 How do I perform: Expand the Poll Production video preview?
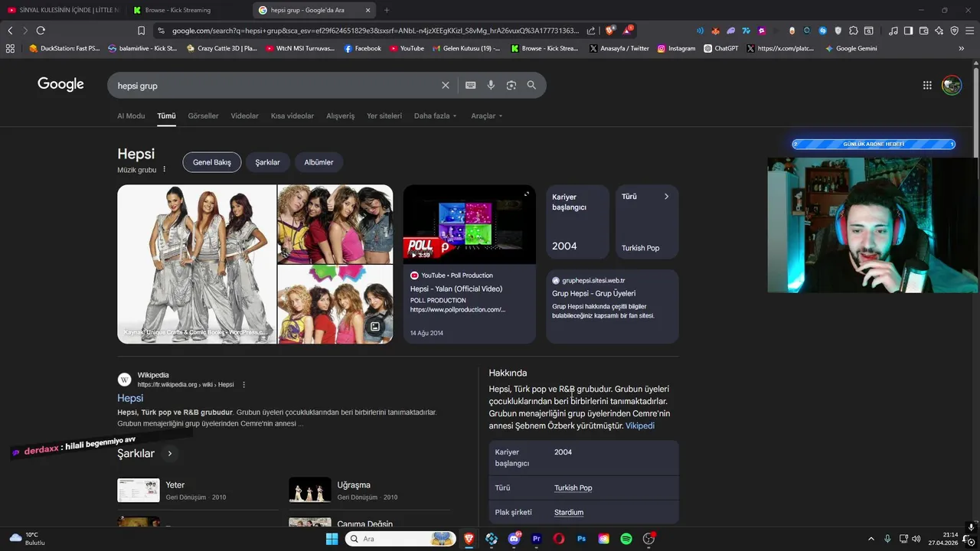[x=527, y=194]
